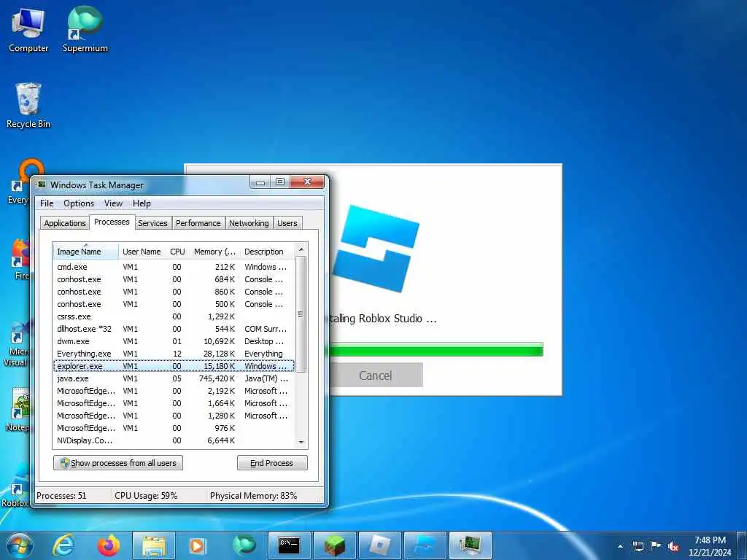The width and height of the screenshot is (747, 560).
Task: Switch to Task Manager taskbar icon
Action: click(471, 545)
